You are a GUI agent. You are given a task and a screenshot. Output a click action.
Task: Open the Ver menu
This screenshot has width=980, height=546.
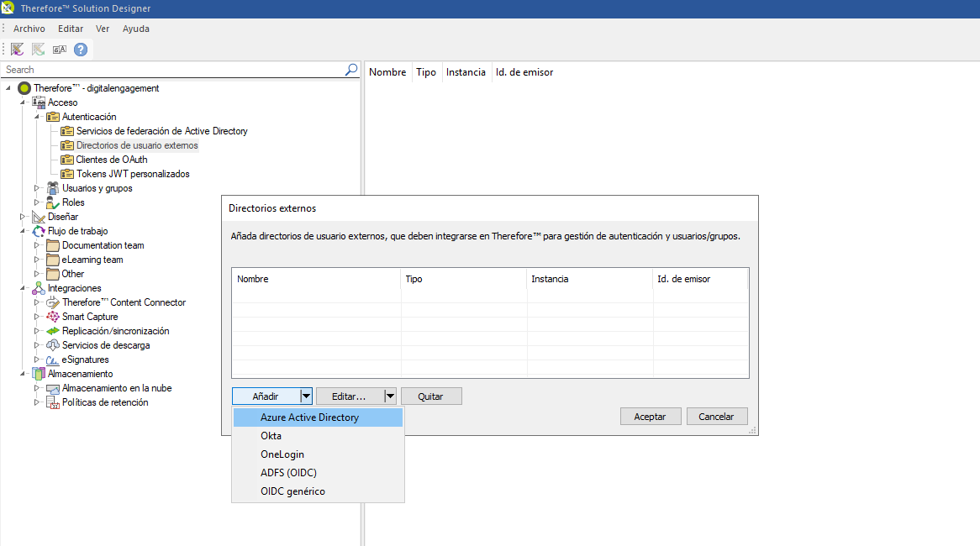(103, 29)
